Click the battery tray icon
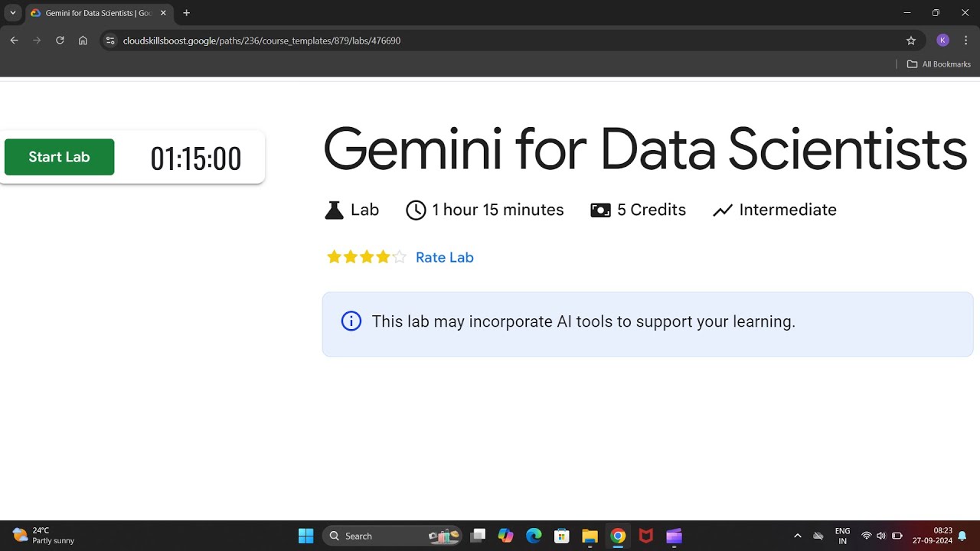Image resolution: width=980 pixels, height=551 pixels. click(x=897, y=536)
